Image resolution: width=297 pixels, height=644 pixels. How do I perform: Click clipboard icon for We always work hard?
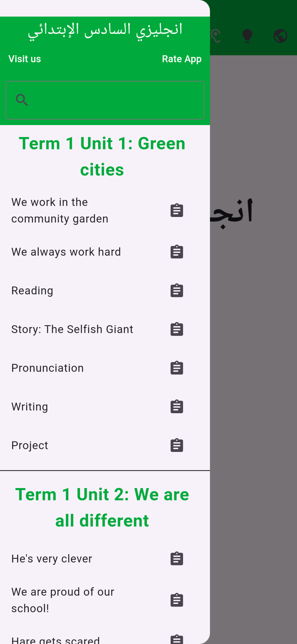click(x=177, y=252)
